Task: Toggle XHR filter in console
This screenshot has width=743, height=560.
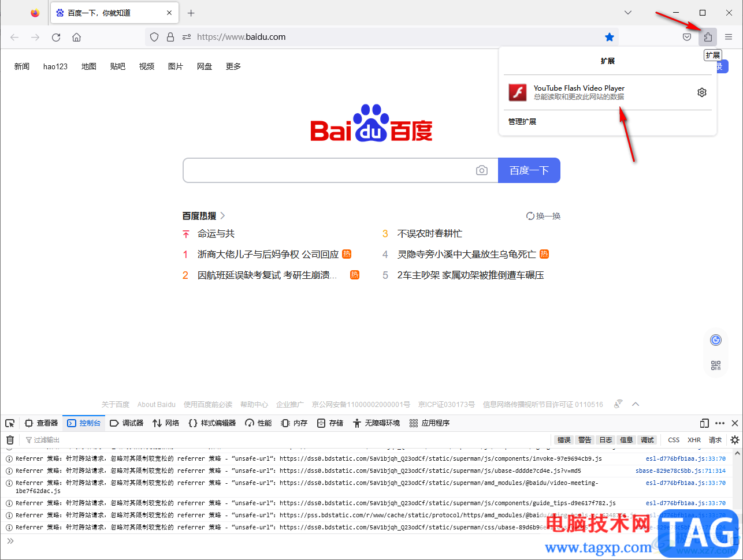Action: pos(694,440)
